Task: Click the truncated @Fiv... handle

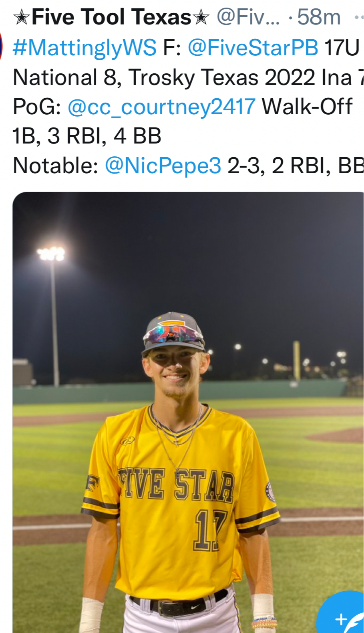Action: click(248, 17)
